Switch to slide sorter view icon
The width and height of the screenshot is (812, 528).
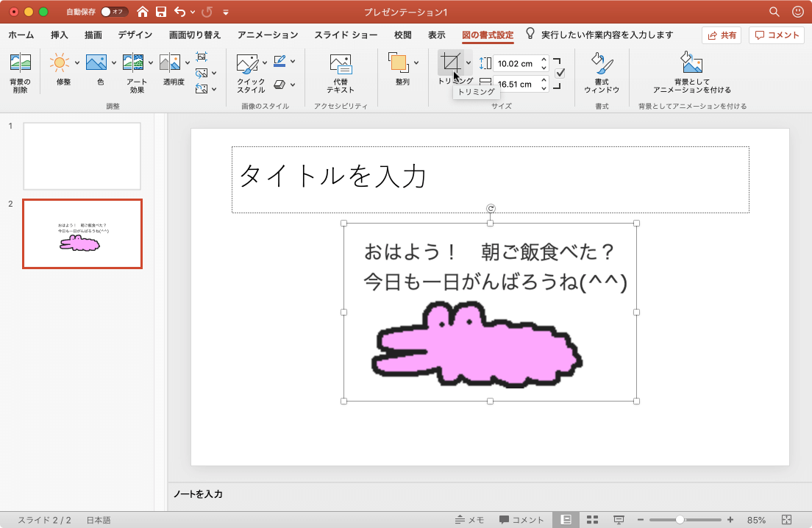[x=592, y=519]
